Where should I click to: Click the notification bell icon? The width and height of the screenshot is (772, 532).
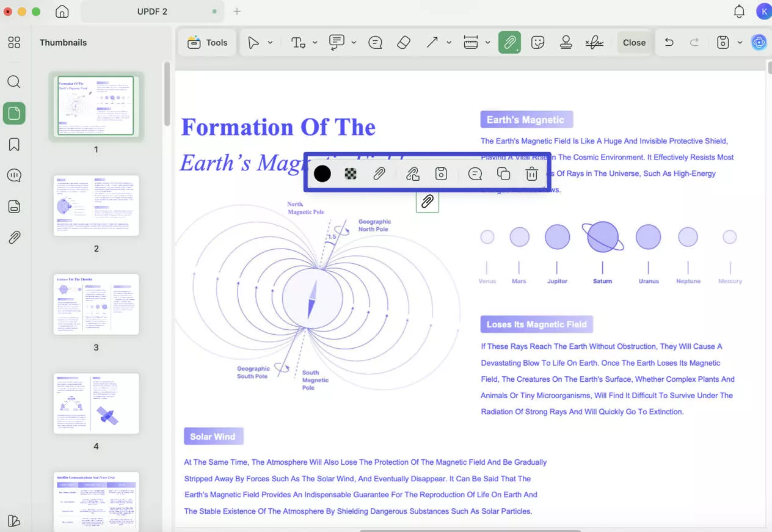coord(739,12)
